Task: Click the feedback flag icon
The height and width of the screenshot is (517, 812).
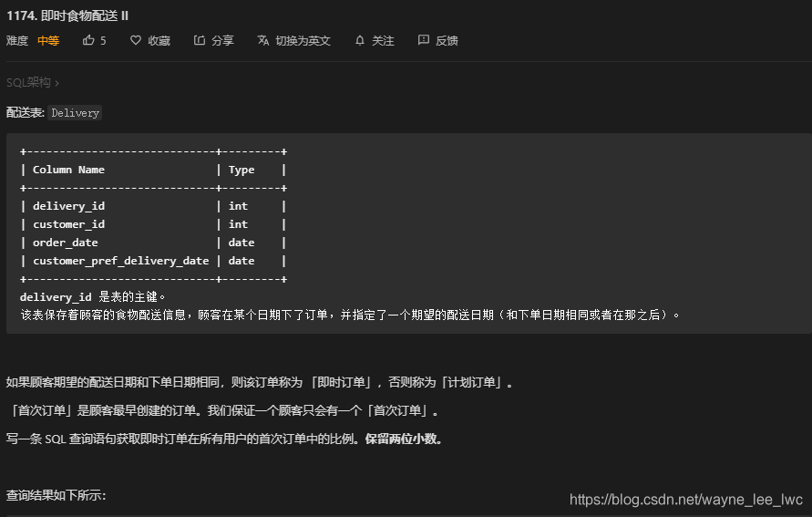Action: 423,40
